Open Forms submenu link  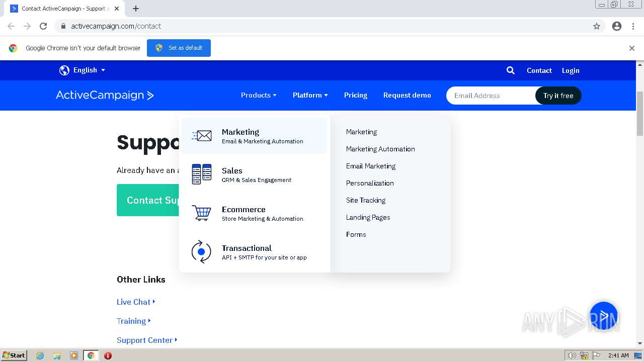coord(356,234)
